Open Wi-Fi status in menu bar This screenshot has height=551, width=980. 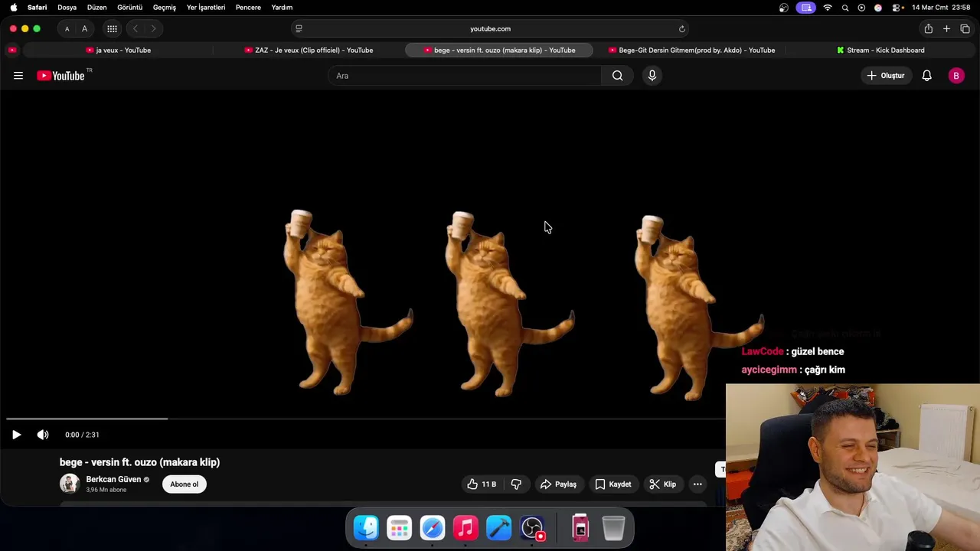pos(828,8)
